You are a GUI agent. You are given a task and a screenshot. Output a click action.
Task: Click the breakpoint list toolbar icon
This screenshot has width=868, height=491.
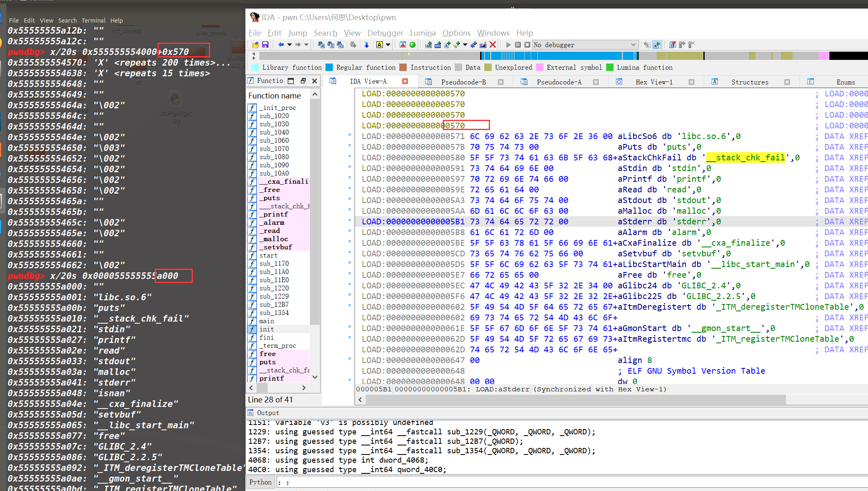673,45
